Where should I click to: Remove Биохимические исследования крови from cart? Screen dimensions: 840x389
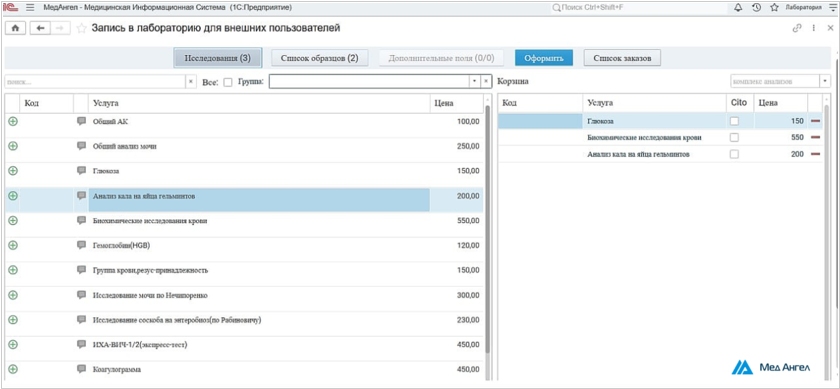[x=815, y=138]
